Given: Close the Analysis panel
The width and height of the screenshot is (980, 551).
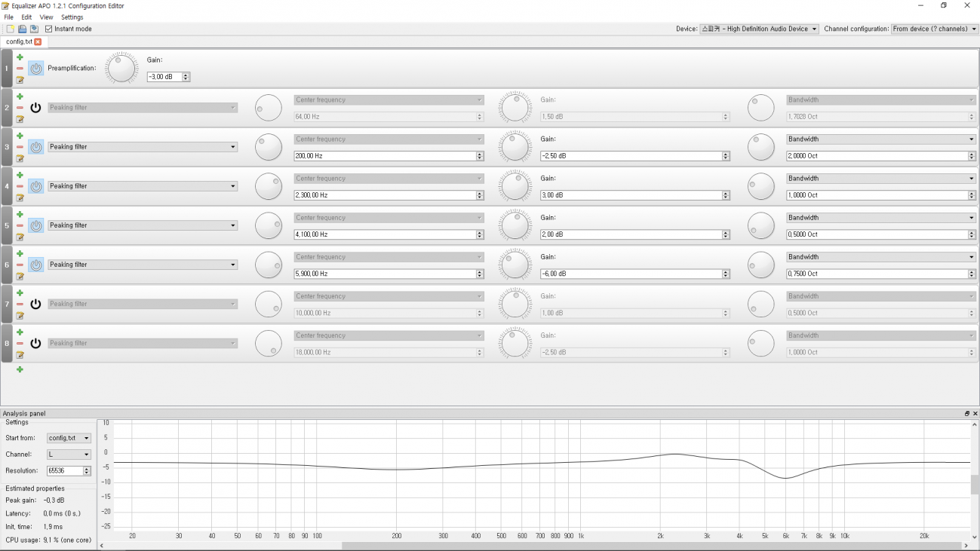Looking at the screenshot, I should 975,413.
